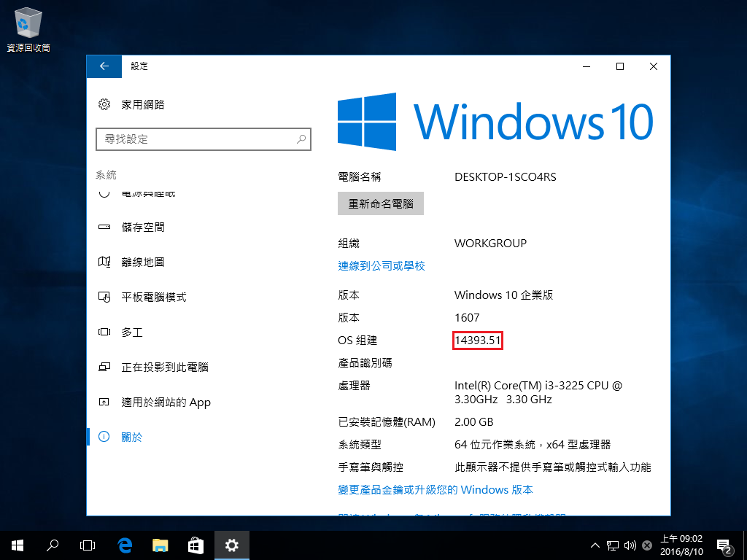This screenshot has height=560, width=747.
Task: Click the 電腦名稱 label
Action: (x=359, y=177)
